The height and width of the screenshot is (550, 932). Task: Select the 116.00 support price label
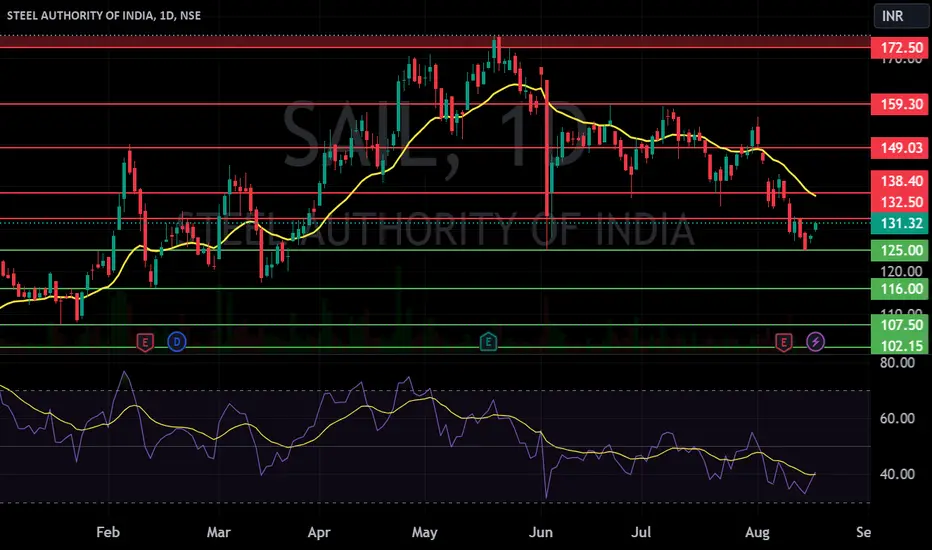pos(899,289)
